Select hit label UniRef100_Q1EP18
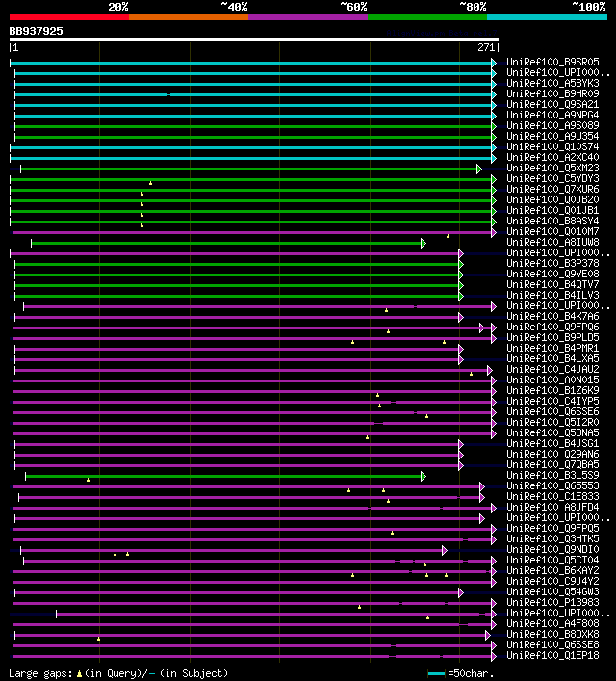616x681 pixels. click(x=552, y=655)
